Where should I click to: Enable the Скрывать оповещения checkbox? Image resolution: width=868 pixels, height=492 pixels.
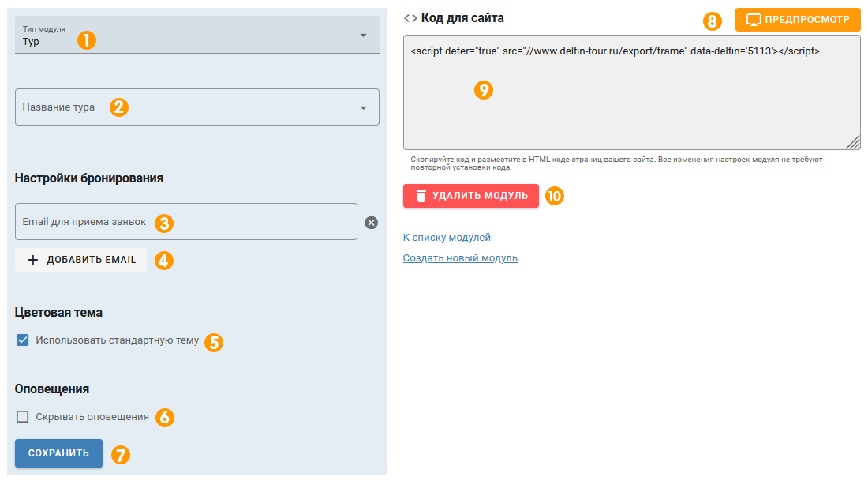point(22,417)
